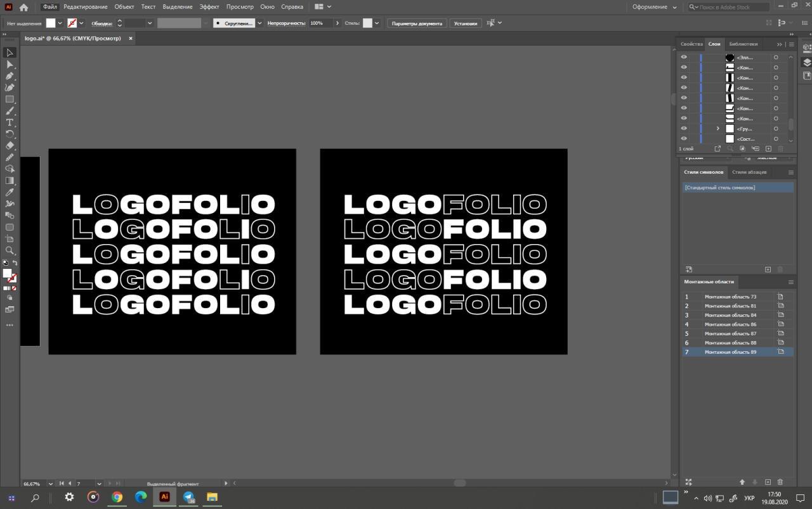
Task: Open fill color dropdown in control bar
Action: [60, 23]
